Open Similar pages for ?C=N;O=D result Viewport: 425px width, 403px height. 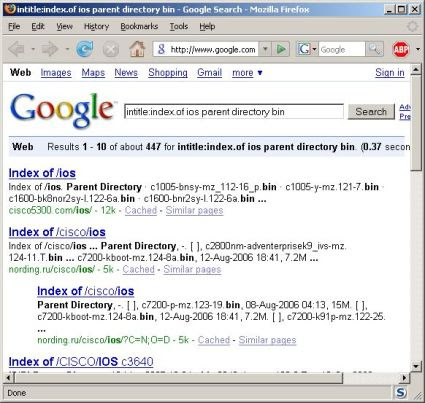[x=267, y=340]
